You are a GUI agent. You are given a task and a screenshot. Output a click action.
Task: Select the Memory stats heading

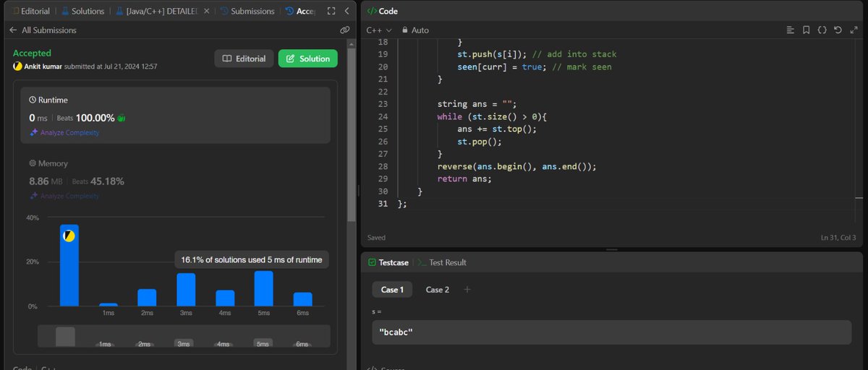pyautogui.click(x=48, y=164)
